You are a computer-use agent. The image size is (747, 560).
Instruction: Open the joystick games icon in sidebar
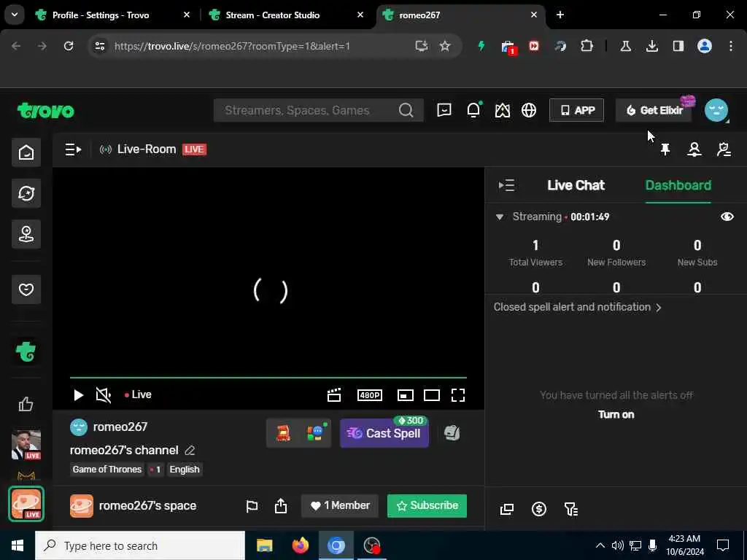[x=26, y=234]
